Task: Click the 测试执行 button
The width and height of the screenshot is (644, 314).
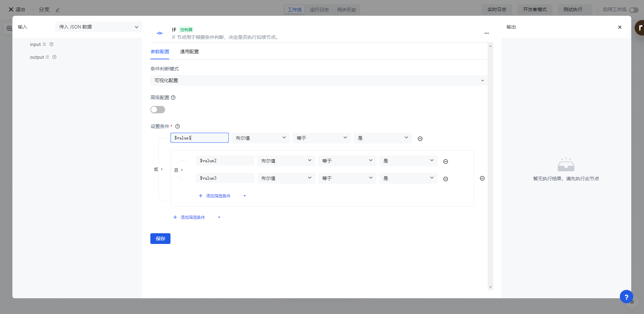Action: (573, 9)
